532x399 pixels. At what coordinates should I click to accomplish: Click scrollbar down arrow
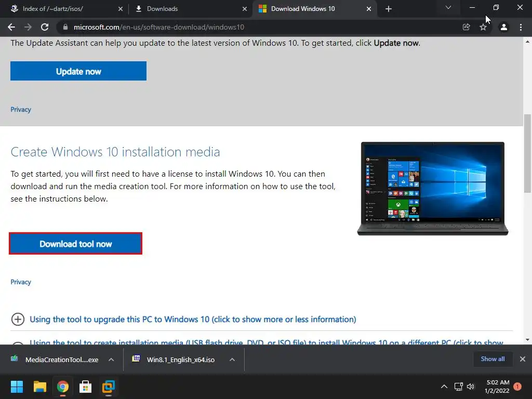[527, 340]
